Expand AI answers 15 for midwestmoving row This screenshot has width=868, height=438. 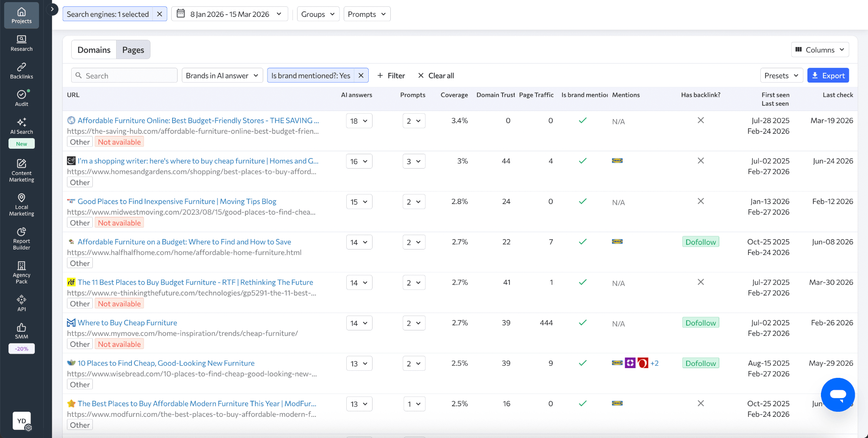(x=359, y=202)
